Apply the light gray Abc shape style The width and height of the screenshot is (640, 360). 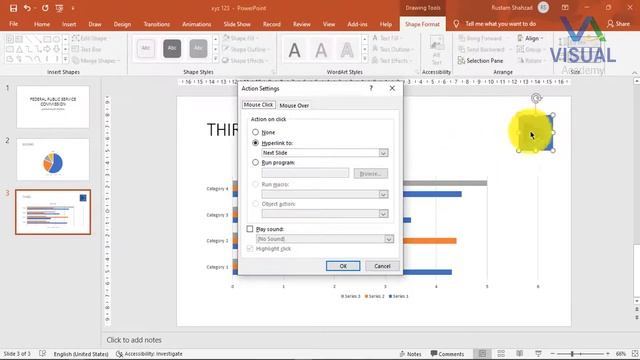198,49
